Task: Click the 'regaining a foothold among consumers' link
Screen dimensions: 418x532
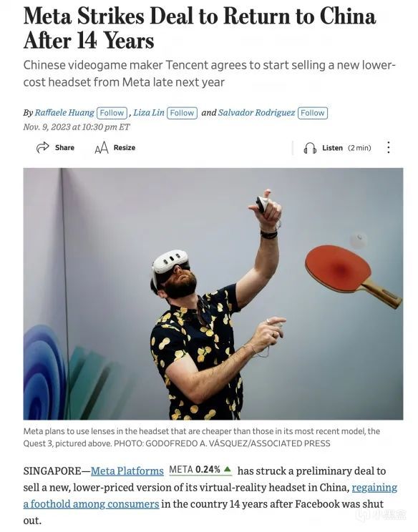Action: tap(210, 496)
